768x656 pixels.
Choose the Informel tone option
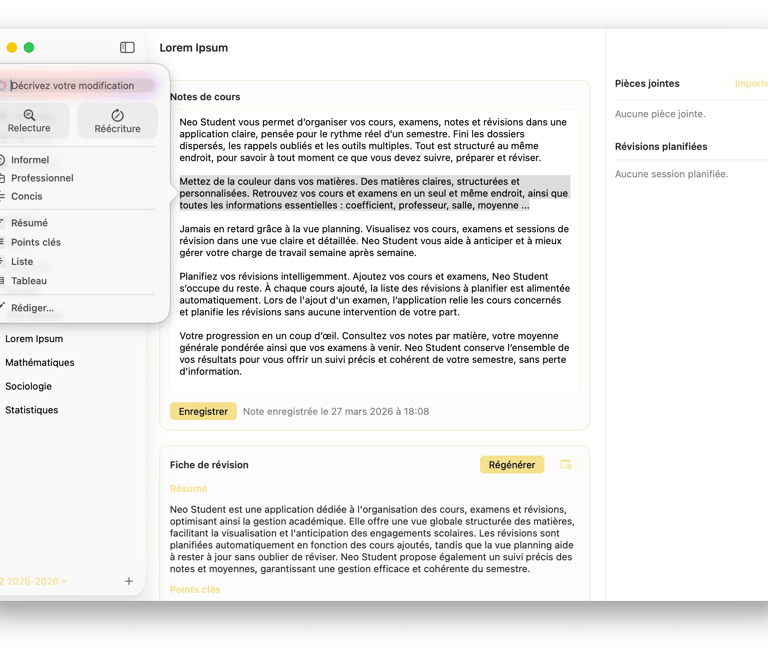click(30, 160)
